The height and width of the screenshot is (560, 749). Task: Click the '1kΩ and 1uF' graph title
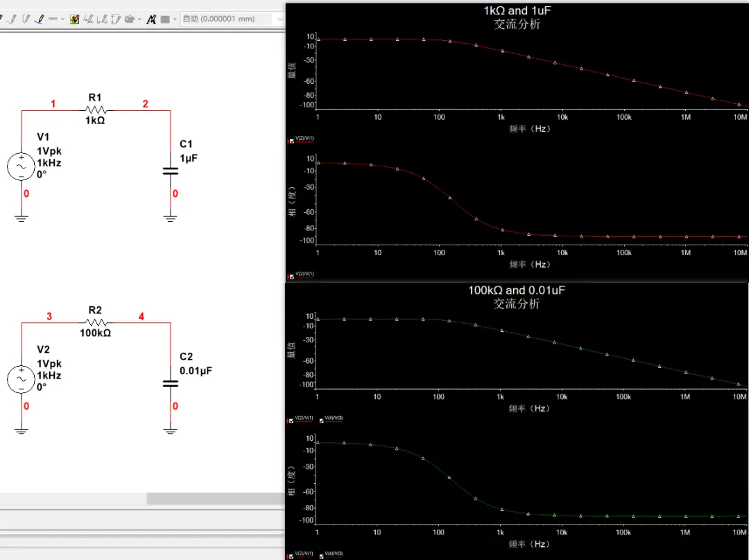(x=517, y=10)
